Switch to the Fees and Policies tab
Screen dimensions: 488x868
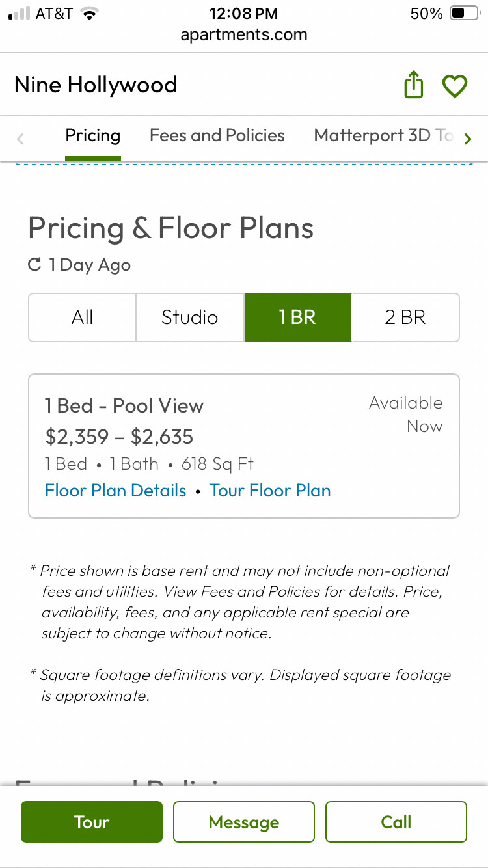(217, 135)
